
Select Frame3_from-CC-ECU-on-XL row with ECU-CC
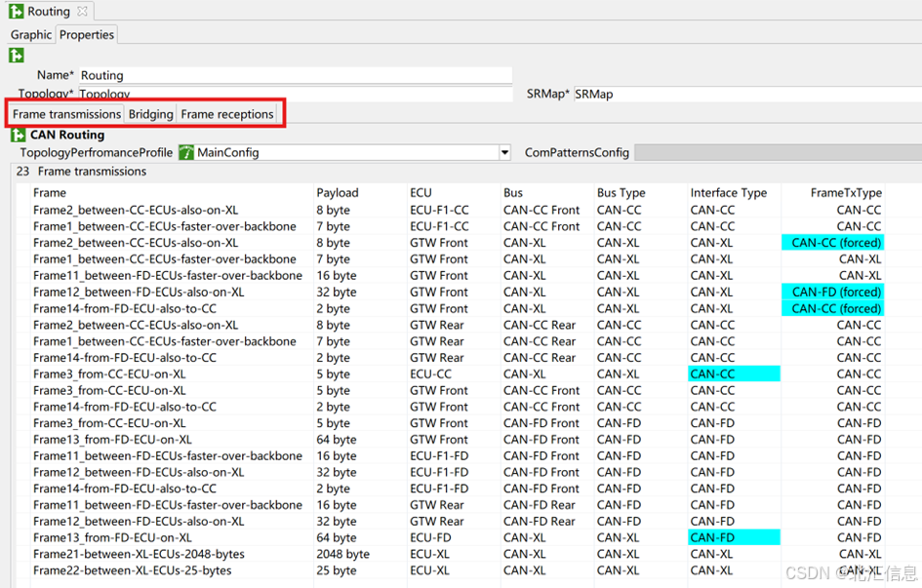point(458,373)
